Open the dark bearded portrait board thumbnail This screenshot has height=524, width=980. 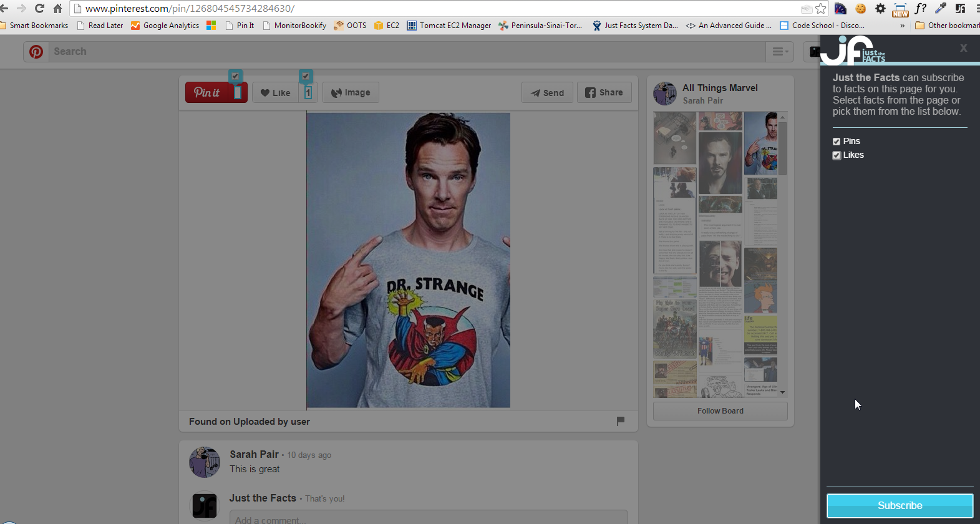[x=720, y=163]
